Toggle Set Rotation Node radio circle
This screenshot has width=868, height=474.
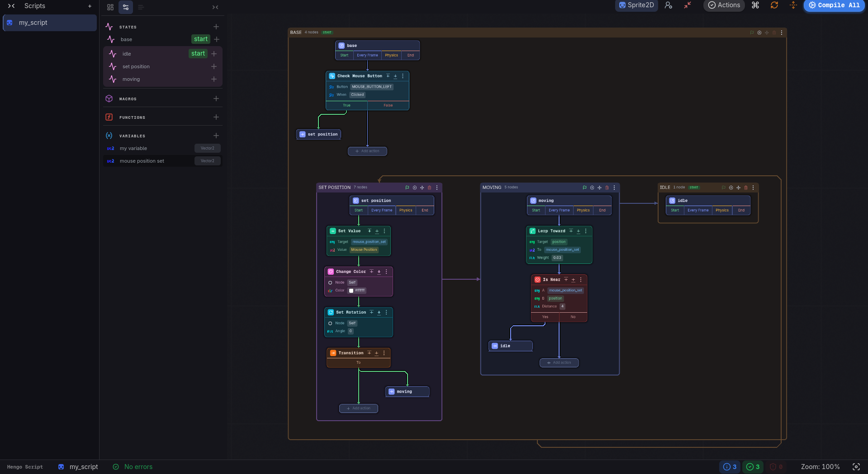pyautogui.click(x=330, y=324)
